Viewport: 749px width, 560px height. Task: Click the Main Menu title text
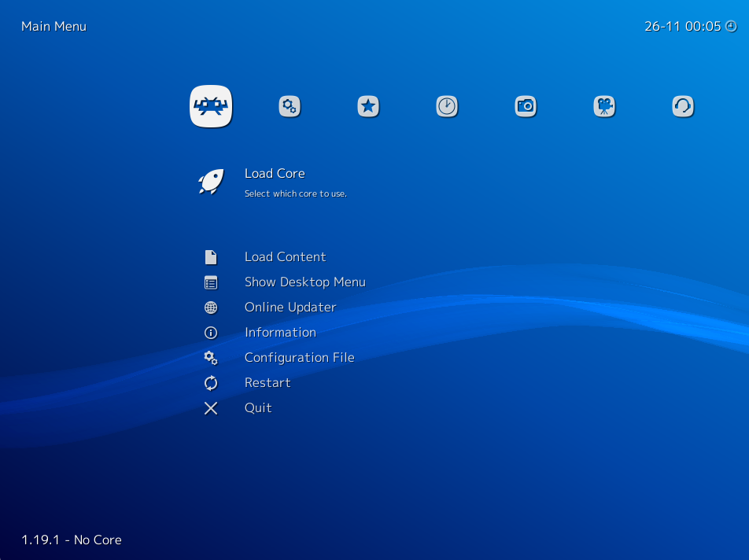tap(54, 26)
